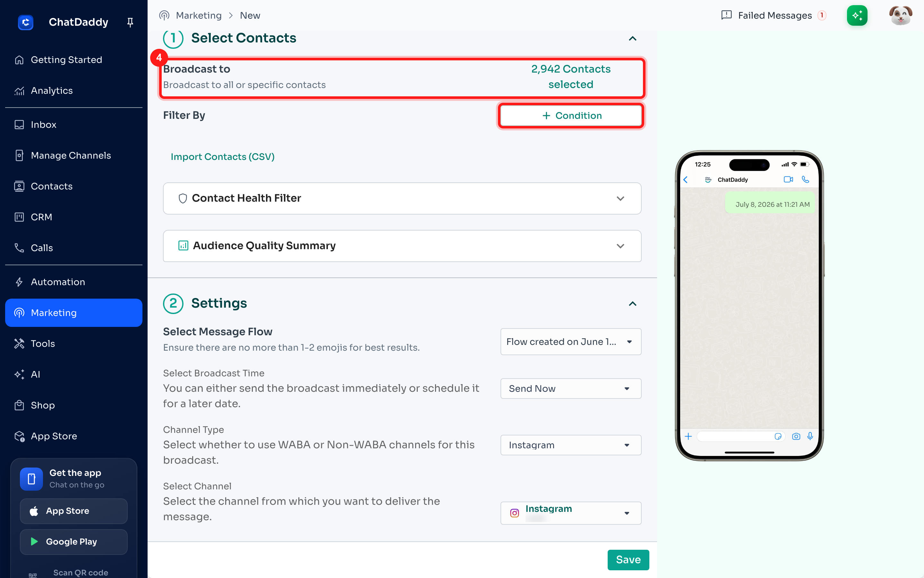This screenshot has width=924, height=578.
Task: Click 2,942 Contacts selected text
Action: click(571, 76)
